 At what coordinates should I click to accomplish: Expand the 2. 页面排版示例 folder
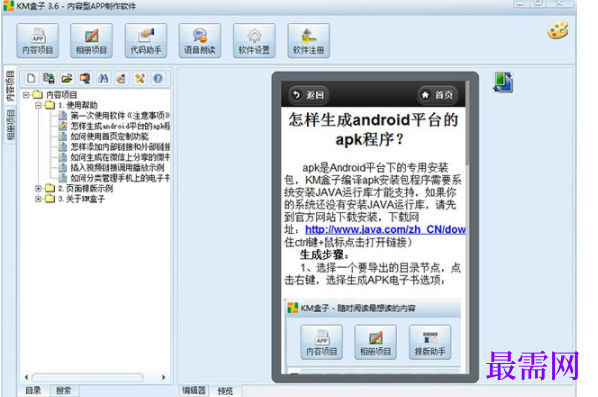(38, 188)
